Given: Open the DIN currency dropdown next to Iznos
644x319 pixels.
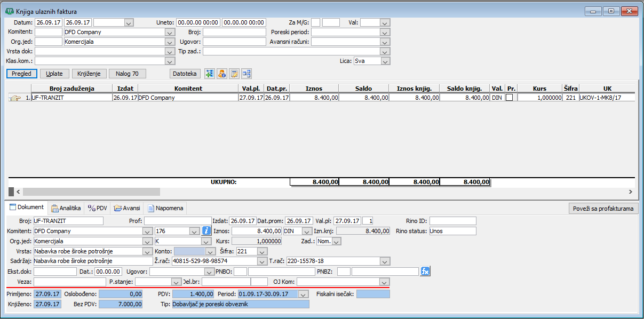Looking at the screenshot, I should (x=307, y=232).
